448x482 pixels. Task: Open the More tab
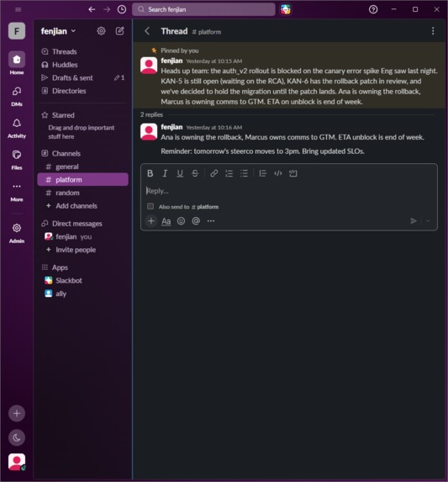pyautogui.click(x=17, y=192)
